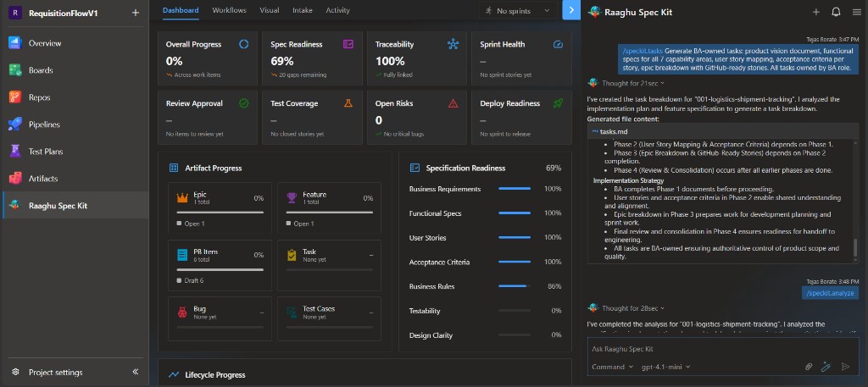Click the Feature trophy icon

click(292, 197)
